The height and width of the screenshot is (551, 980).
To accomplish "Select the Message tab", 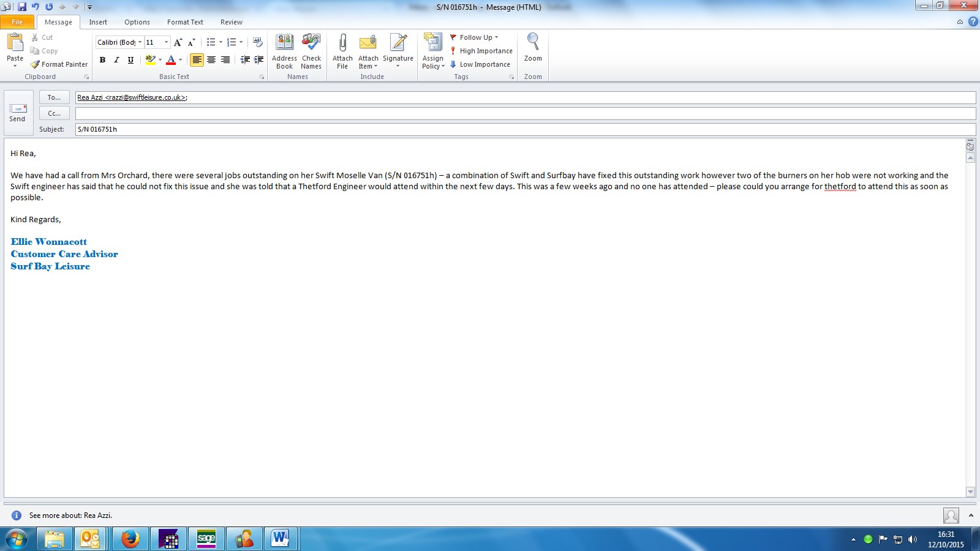I will pyautogui.click(x=58, y=22).
